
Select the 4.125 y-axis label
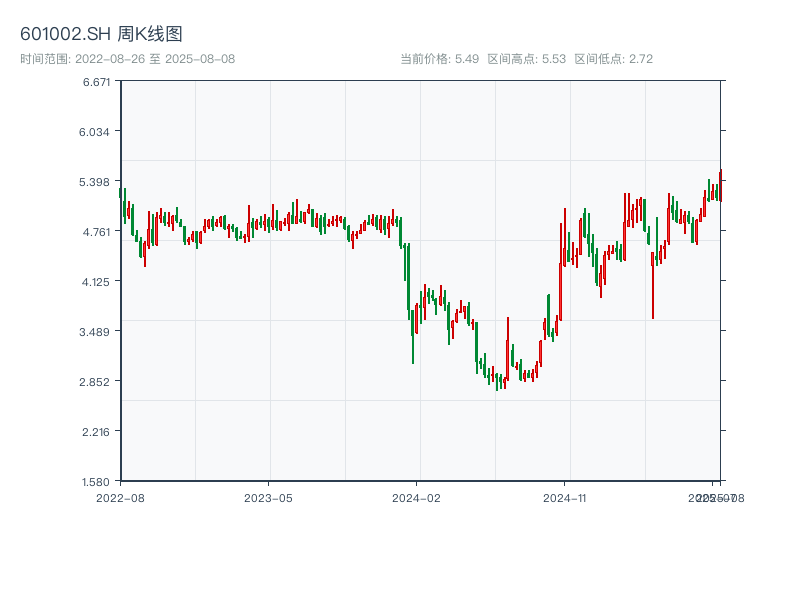click(97, 282)
